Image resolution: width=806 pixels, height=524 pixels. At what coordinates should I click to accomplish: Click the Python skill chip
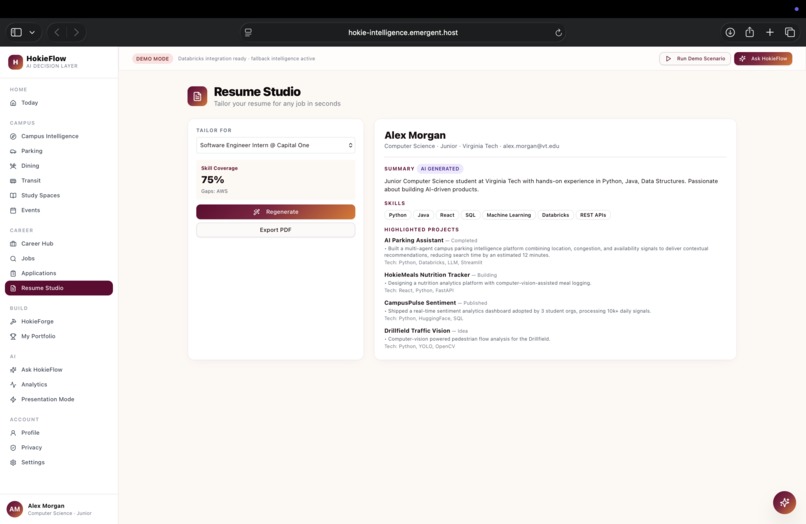(x=397, y=215)
